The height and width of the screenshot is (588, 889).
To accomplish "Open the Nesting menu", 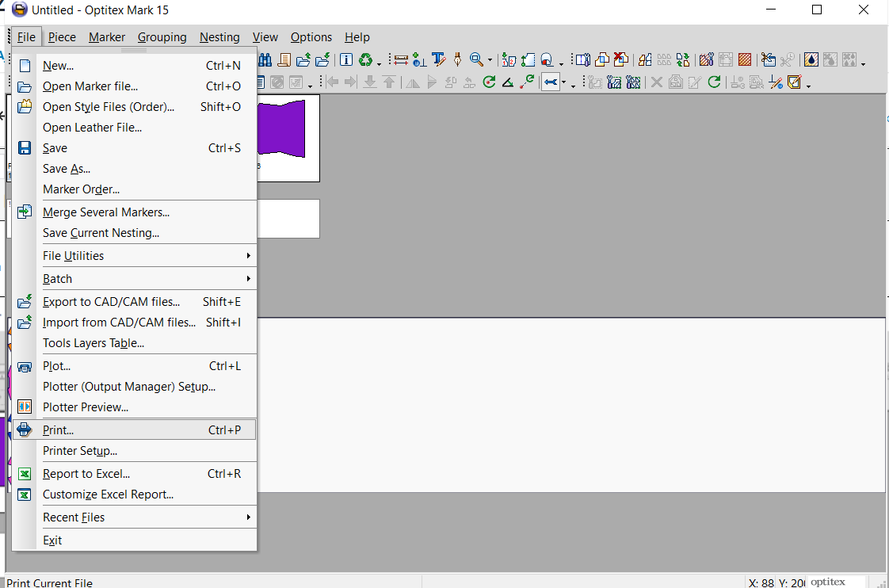I will [x=219, y=37].
